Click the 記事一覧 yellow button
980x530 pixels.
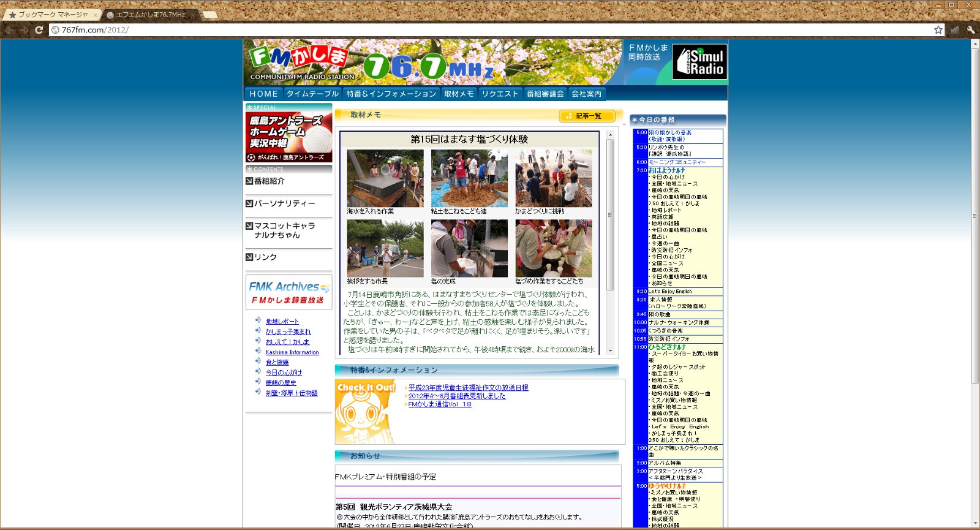[587, 116]
